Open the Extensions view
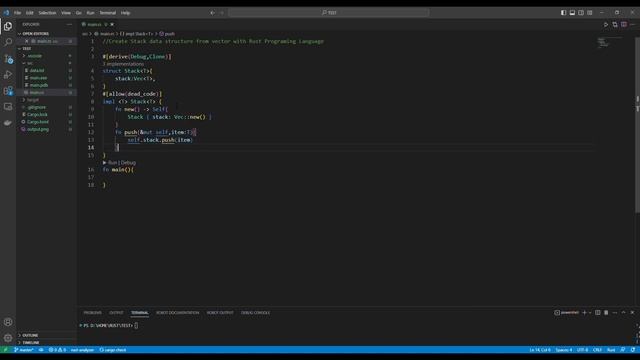 pyautogui.click(x=8, y=91)
